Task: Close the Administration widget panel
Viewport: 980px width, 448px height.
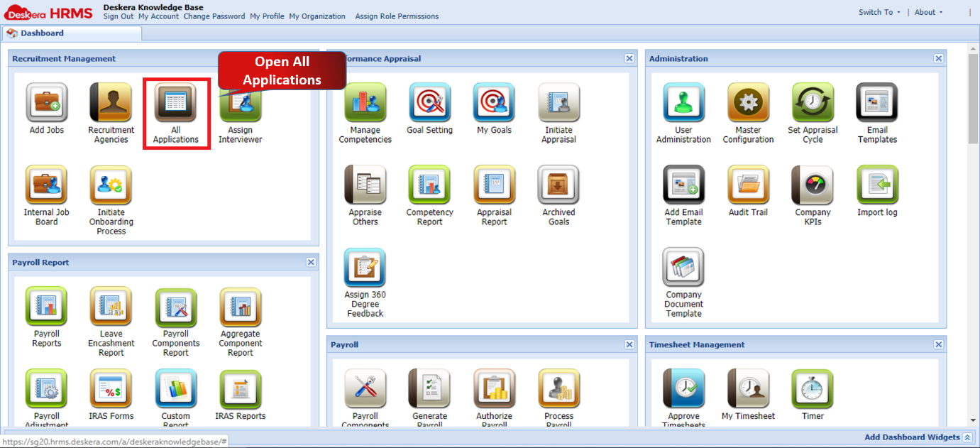Action: (938, 59)
